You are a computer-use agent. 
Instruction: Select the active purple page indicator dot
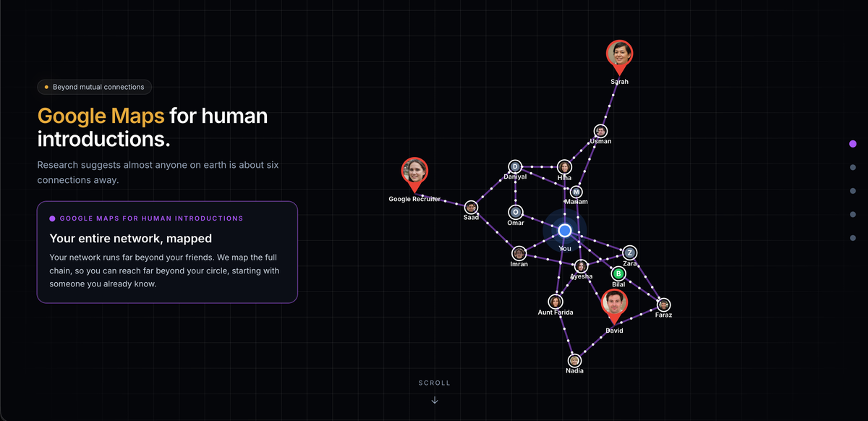point(853,144)
